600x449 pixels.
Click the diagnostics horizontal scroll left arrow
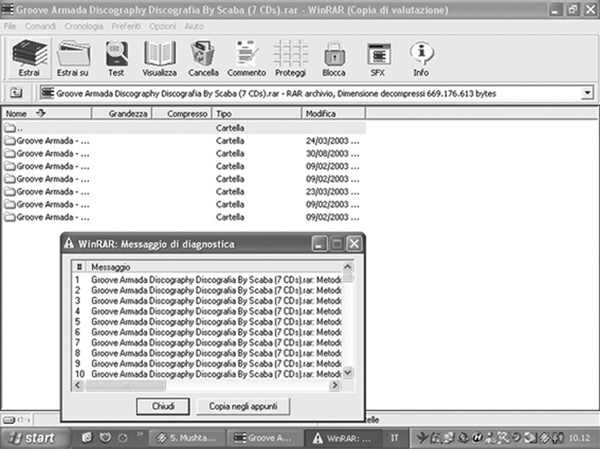(x=78, y=385)
